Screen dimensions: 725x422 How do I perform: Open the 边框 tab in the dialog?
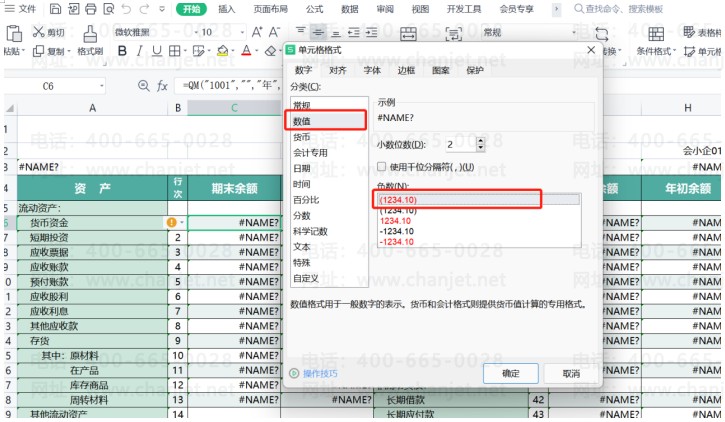pos(406,70)
